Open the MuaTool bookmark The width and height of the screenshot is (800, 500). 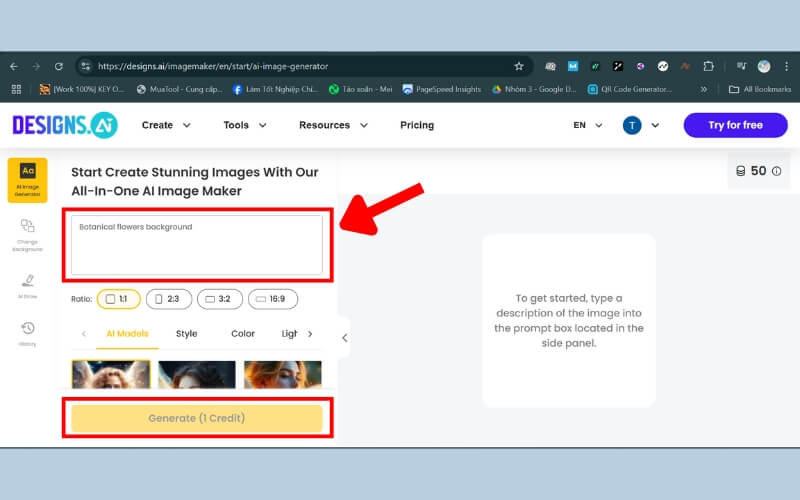click(x=180, y=89)
